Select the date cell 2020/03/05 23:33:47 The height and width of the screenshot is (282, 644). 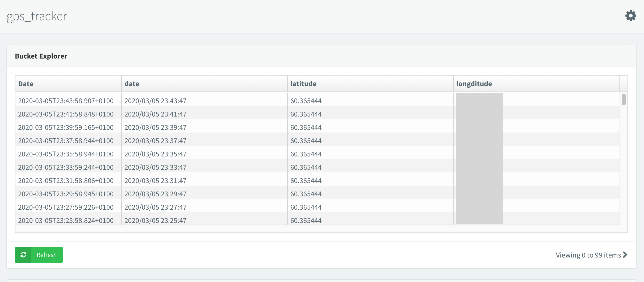pyautogui.click(x=156, y=167)
